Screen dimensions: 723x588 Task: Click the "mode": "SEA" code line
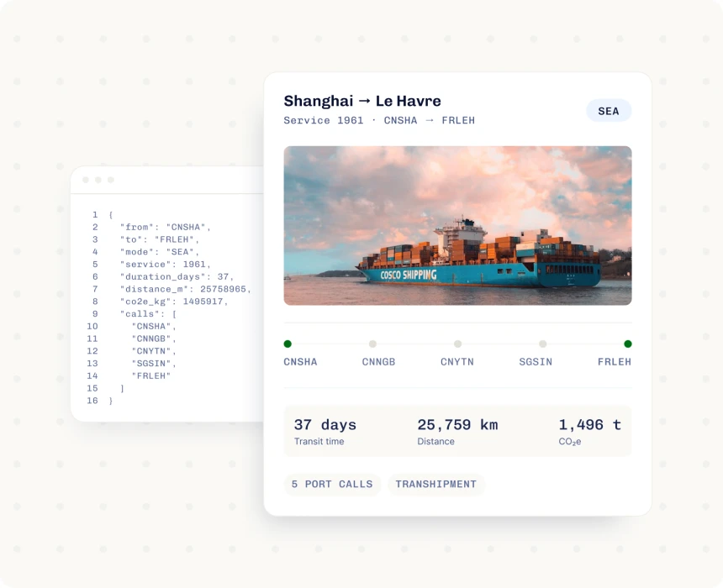point(160,252)
